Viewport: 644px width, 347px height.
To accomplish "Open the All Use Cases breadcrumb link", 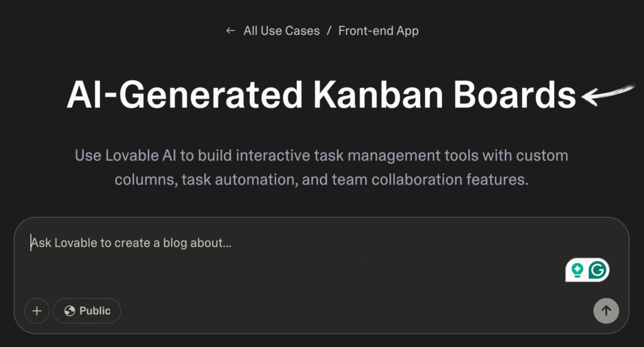I will (281, 31).
